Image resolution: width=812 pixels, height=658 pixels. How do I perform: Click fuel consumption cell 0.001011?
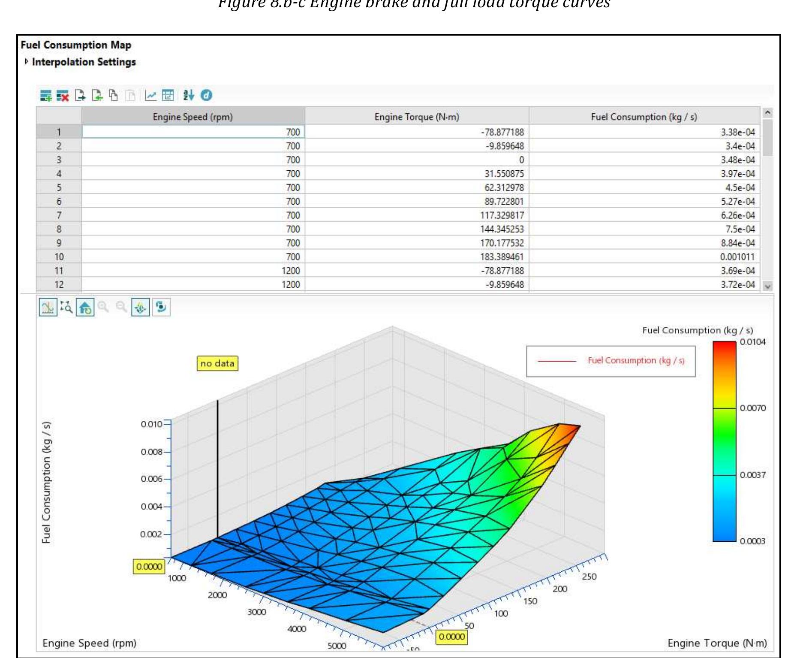644,257
